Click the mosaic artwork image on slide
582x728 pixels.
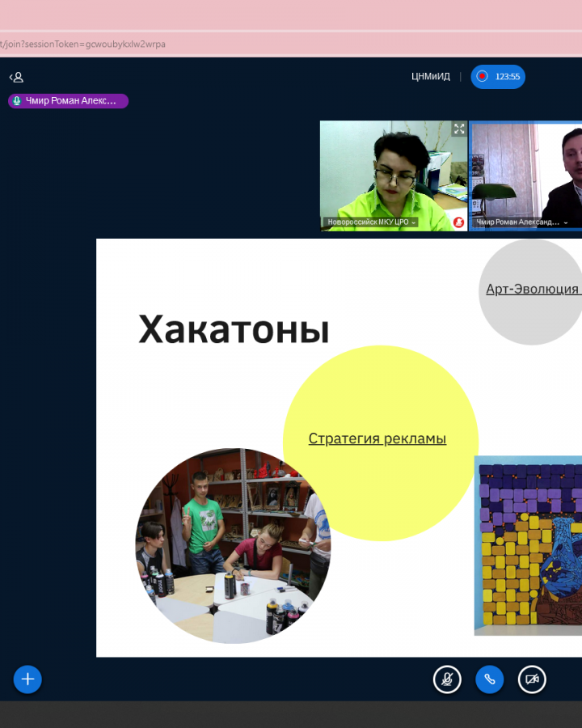click(528, 546)
